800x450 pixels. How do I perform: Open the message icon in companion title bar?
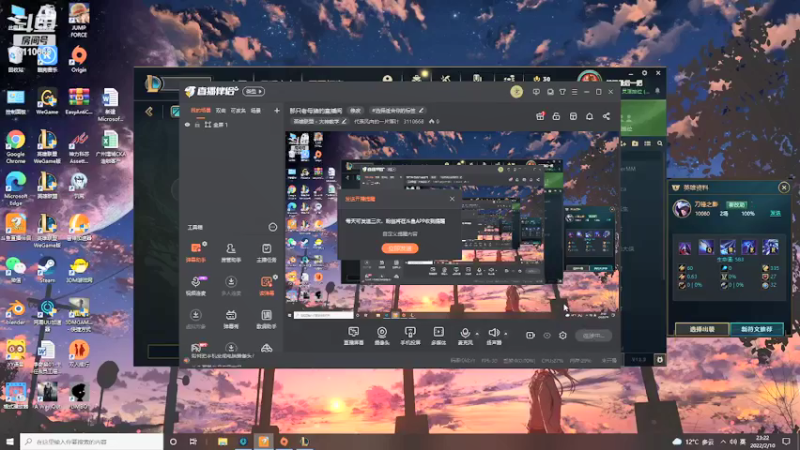536,92
